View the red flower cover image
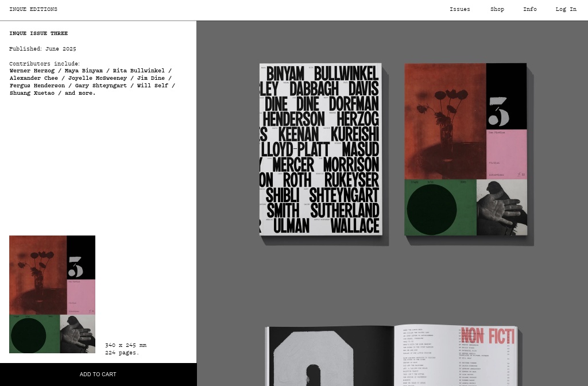This screenshot has height=386, width=588. tap(466, 149)
